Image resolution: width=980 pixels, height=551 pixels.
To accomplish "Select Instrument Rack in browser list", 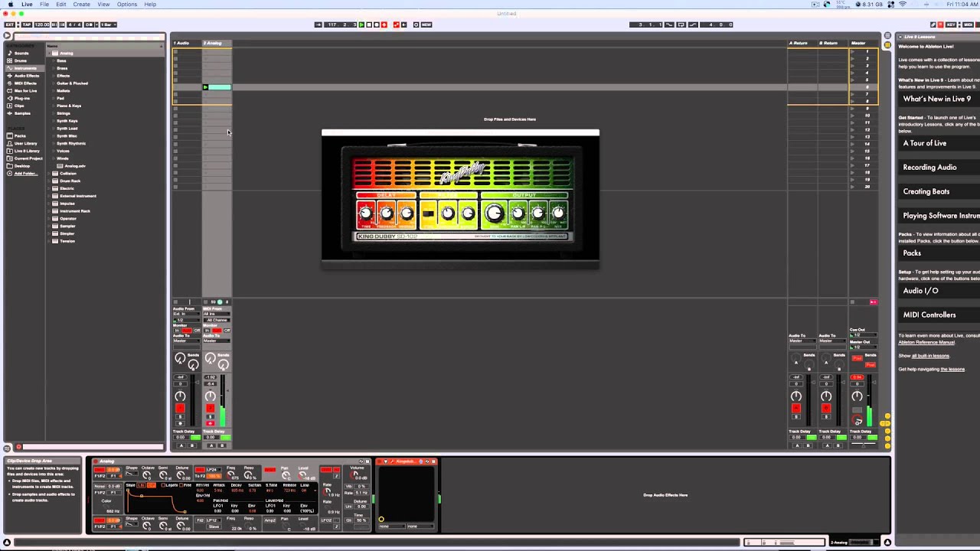I will [x=75, y=210].
